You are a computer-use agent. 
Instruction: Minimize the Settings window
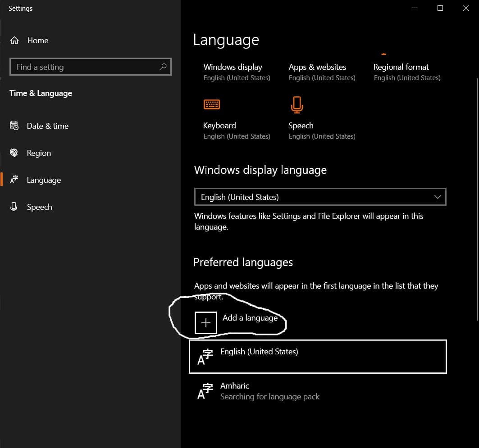[415, 8]
